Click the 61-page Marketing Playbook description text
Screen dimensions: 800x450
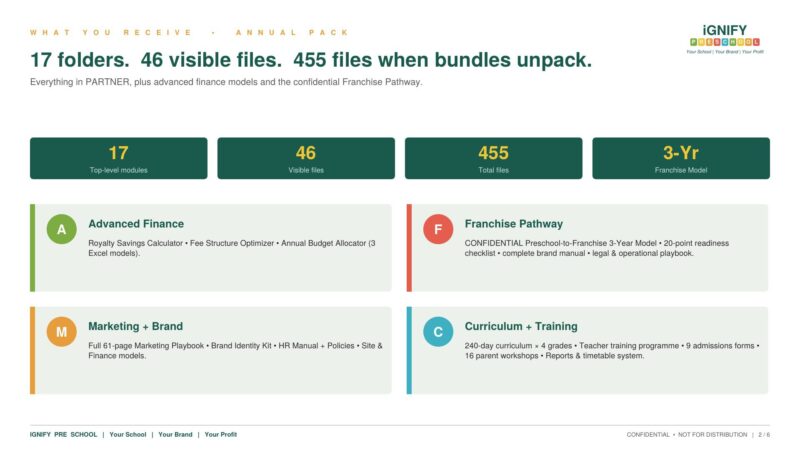(235, 351)
